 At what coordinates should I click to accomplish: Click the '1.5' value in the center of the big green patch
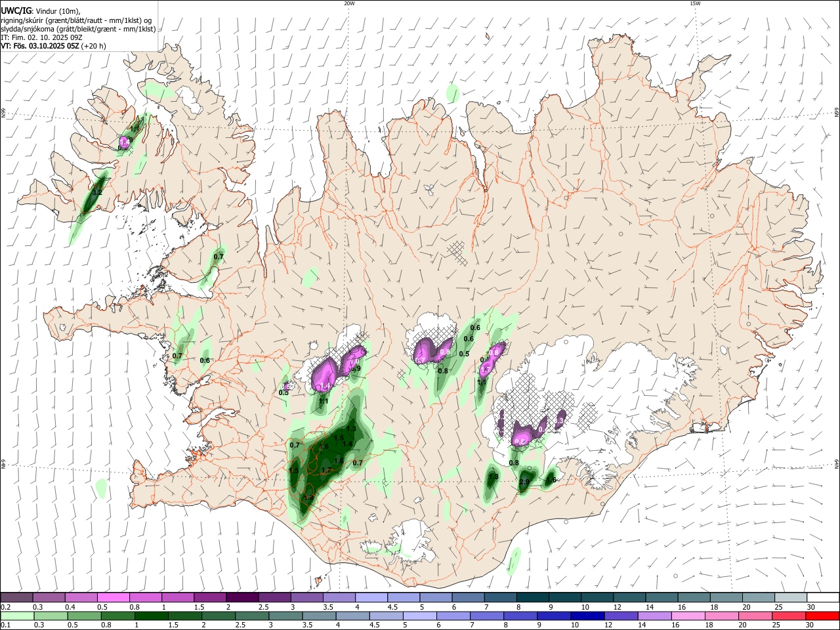[339, 438]
